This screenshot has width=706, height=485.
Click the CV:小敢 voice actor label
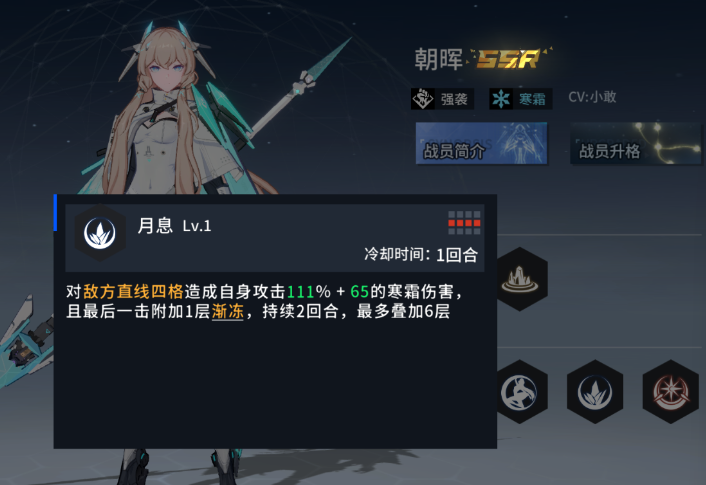(x=592, y=97)
